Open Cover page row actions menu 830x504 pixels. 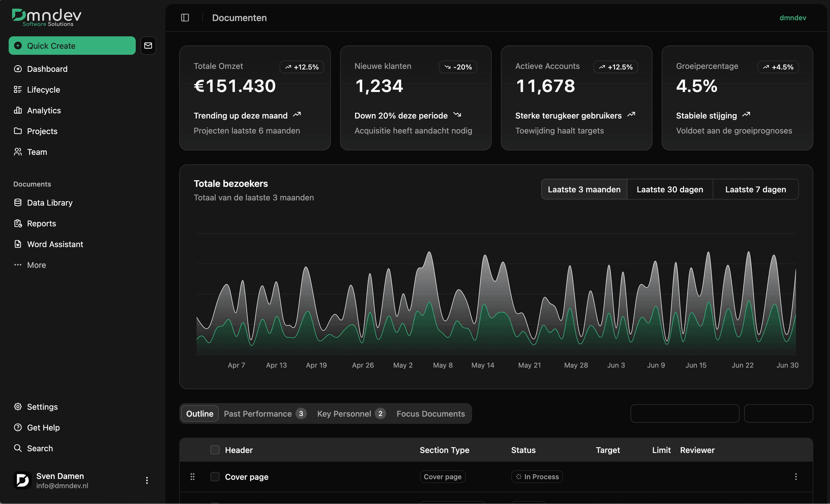(x=796, y=477)
